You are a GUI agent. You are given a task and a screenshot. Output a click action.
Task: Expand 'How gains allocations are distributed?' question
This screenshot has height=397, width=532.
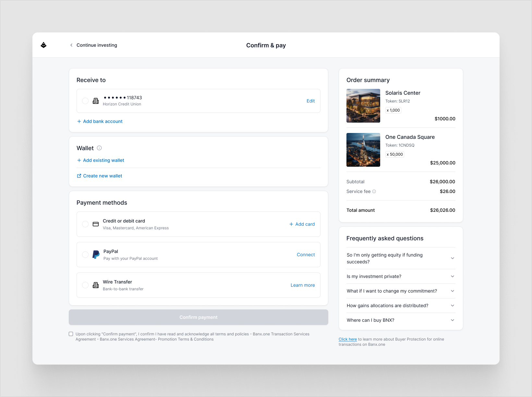click(401, 306)
